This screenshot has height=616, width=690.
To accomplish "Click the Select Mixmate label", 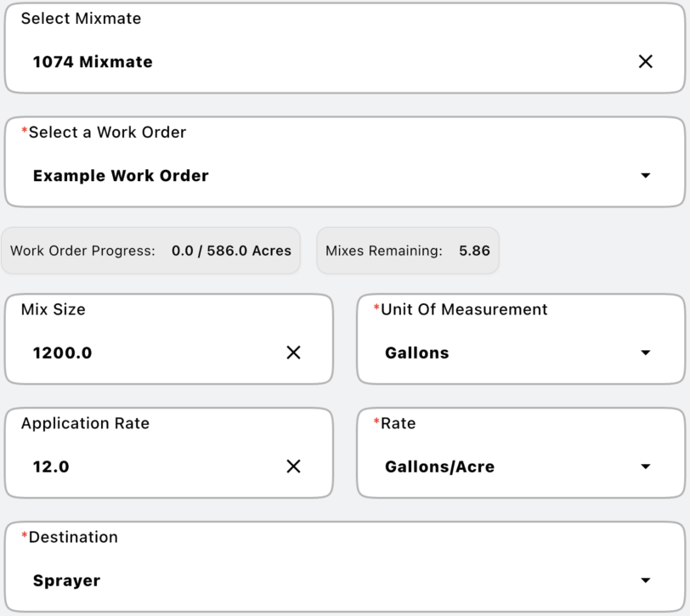I will (81, 19).
